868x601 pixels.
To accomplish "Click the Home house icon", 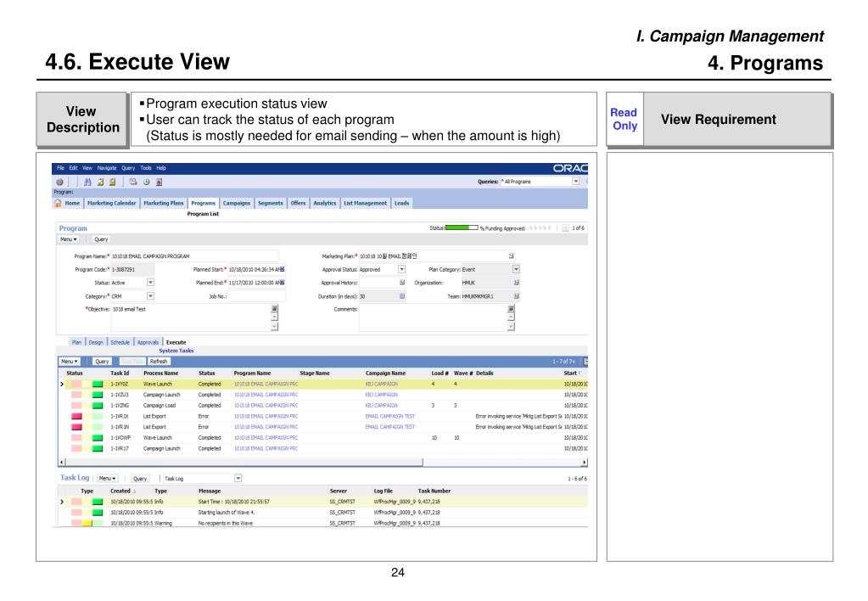I will [x=58, y=203].
